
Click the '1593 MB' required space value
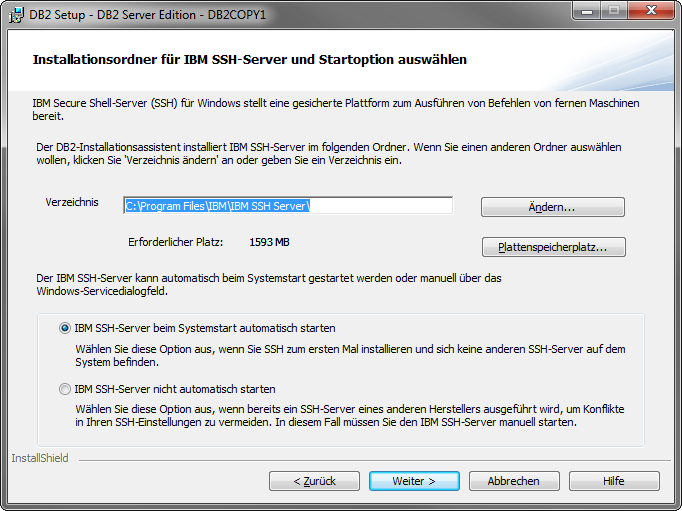269,242
